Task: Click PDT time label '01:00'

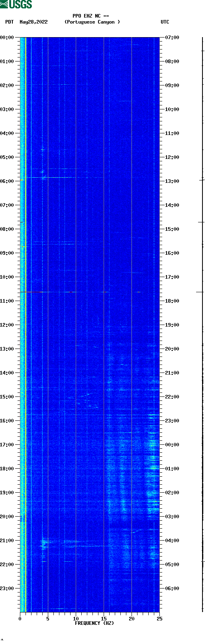Action: tap(7, 61)
